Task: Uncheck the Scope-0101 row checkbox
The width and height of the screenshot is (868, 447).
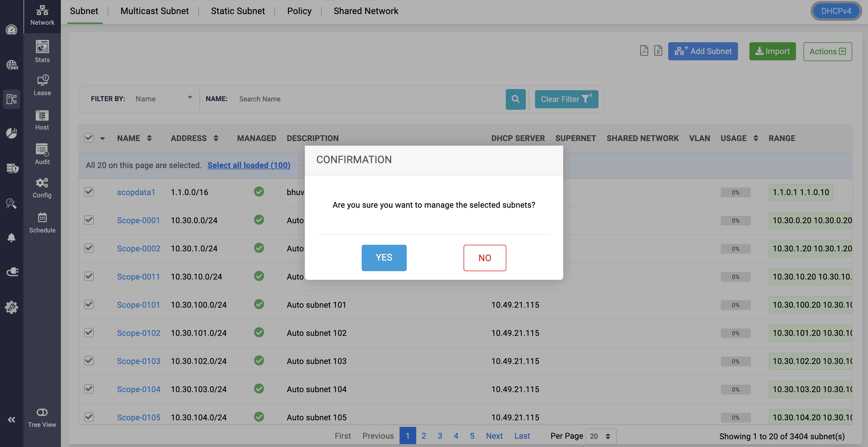Action: pos(89,304)
